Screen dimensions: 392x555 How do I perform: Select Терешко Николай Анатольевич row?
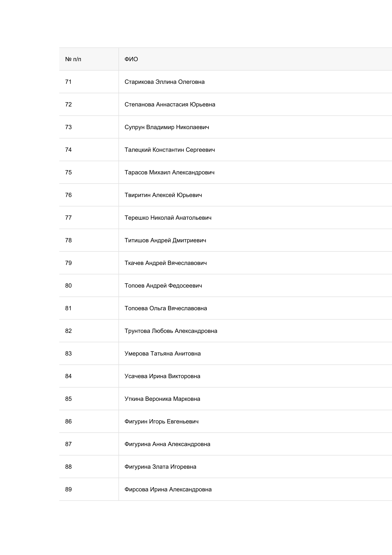click(x=226, y=218)
